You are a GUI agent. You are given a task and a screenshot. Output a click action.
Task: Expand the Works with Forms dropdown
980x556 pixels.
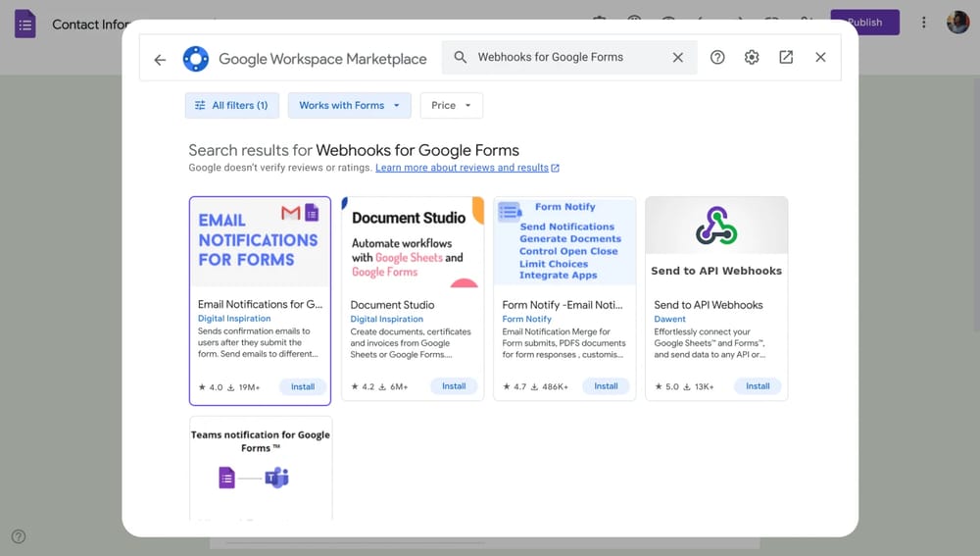pyautogui.click(x=349, y=106)
